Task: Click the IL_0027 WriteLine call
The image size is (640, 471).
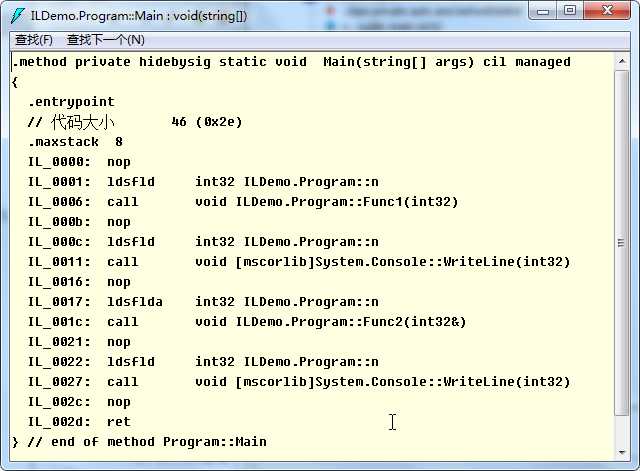Action: (x=299, y=382)
